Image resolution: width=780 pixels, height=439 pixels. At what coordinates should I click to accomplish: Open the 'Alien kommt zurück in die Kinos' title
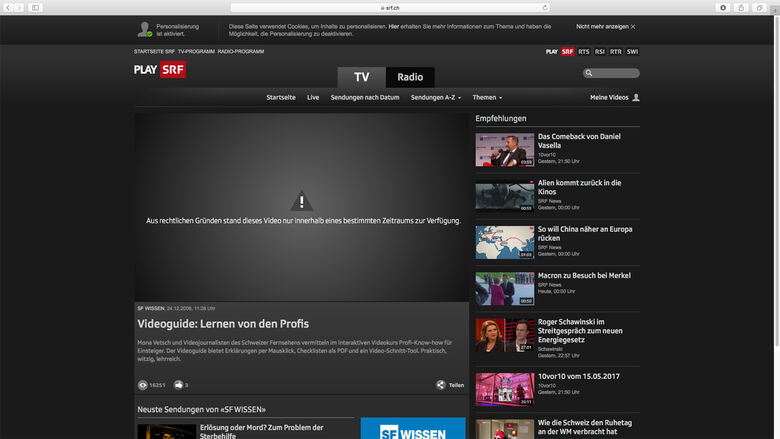tap(580, 187)
